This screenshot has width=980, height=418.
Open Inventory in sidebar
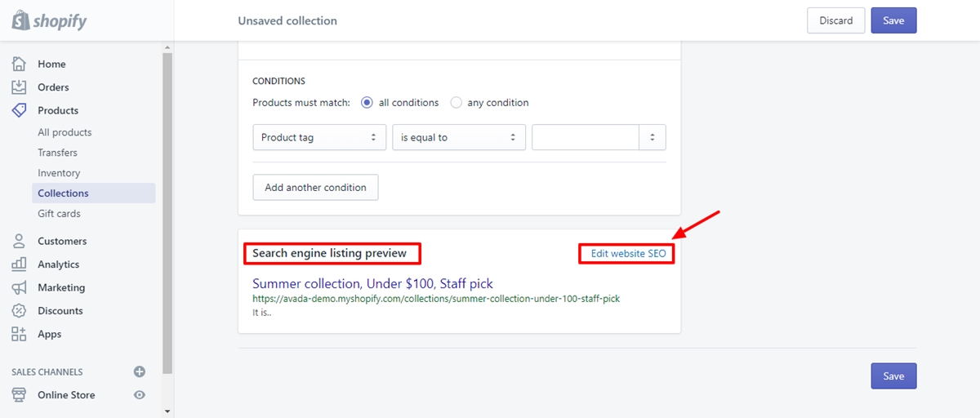pos(59,173)
